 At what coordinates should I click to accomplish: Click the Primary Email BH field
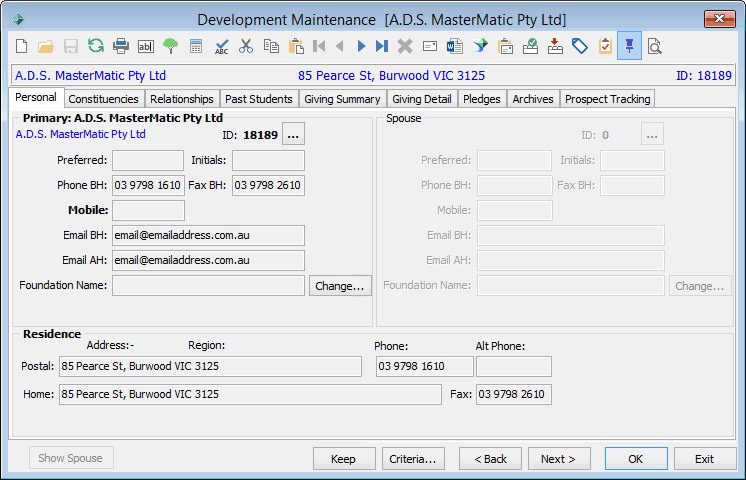click(x=208, y=235)
